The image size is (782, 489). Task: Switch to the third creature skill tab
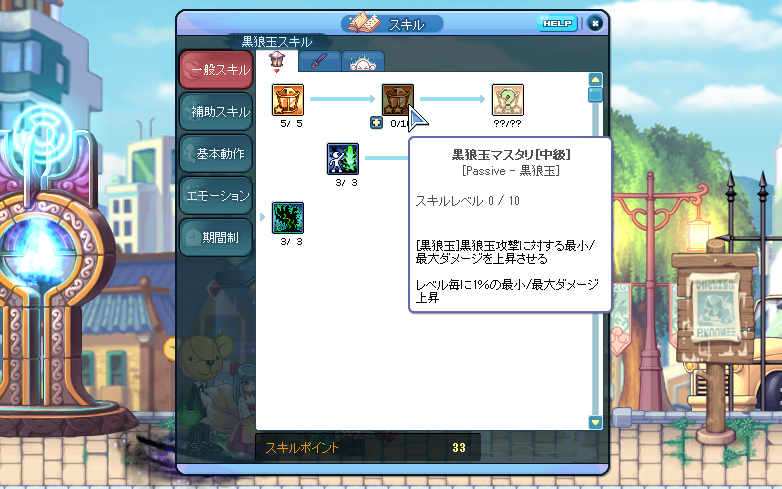pyautogui.click(x=363, y=61)
